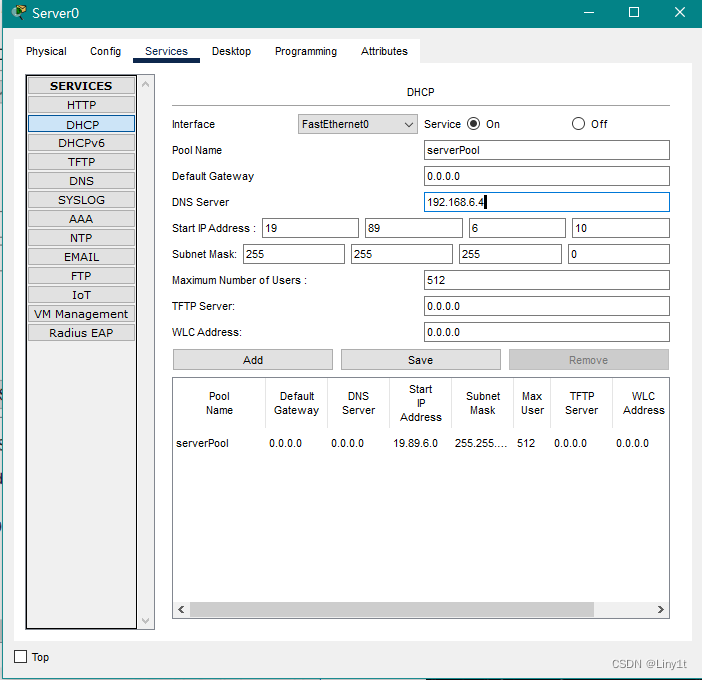The width and height of the screenshot is (702, 680).
Task: Turn the DHCP service On
Action: pos(473,124)
